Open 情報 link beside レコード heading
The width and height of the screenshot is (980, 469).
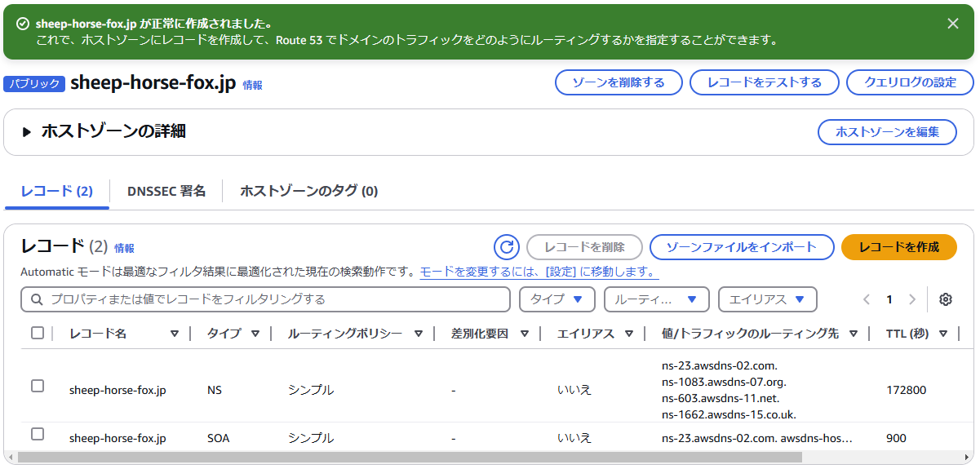[124, 248]
